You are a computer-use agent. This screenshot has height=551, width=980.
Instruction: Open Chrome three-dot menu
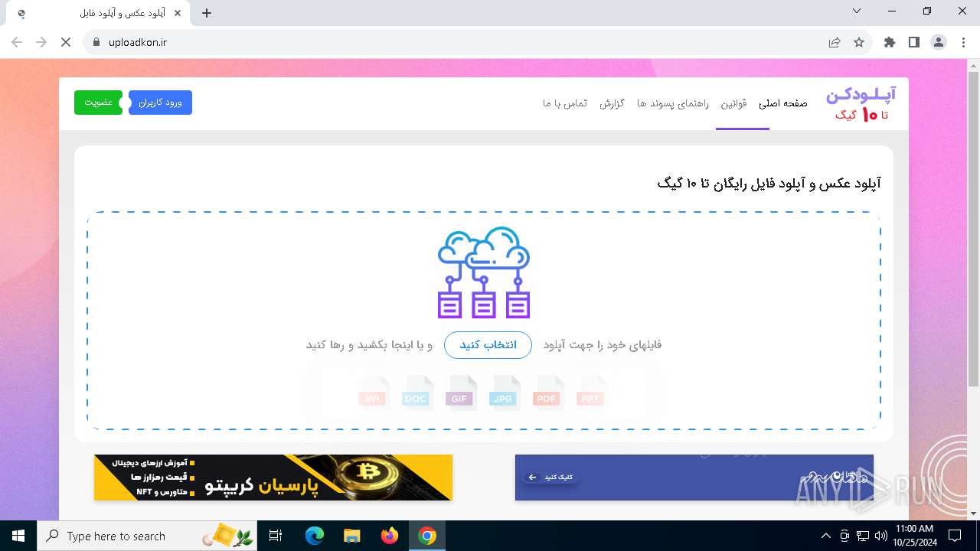click(962, 42)
